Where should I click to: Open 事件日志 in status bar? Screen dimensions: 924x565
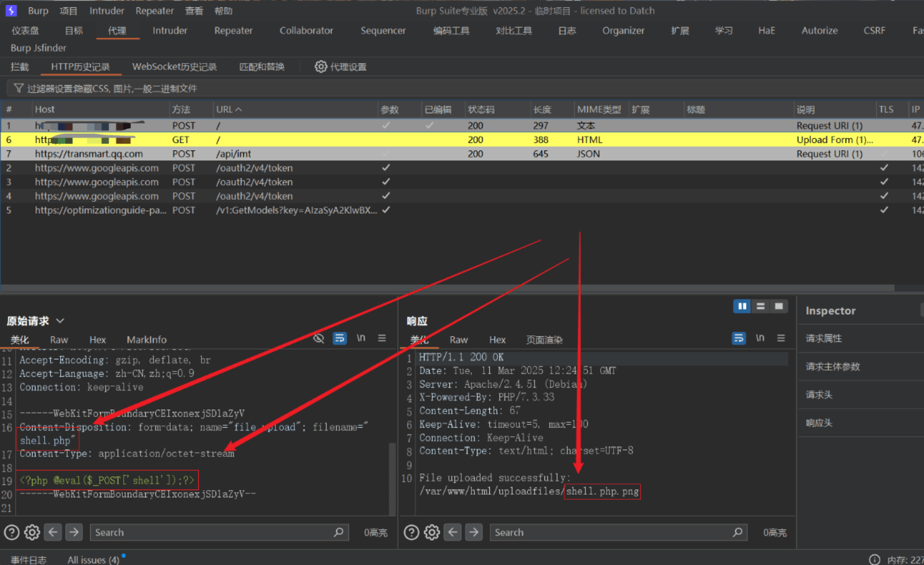(x=29, y=559)
